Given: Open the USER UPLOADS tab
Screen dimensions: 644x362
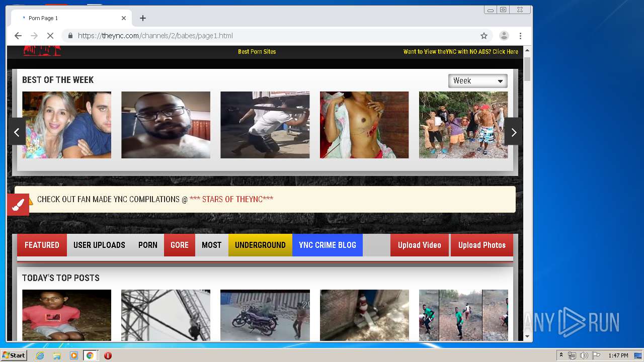Looking at the screenshot, I should [99, 245].
